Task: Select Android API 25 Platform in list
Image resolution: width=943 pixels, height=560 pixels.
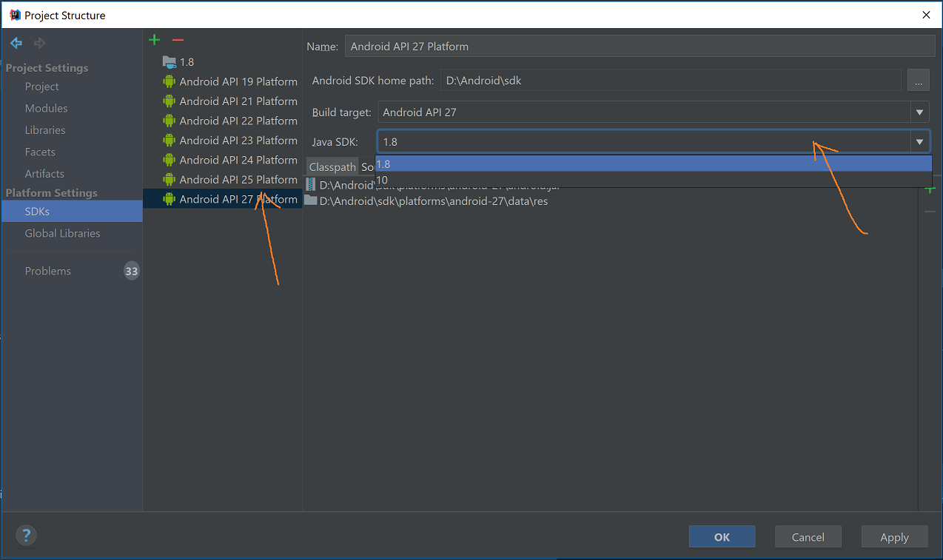Action: (238, 180)
